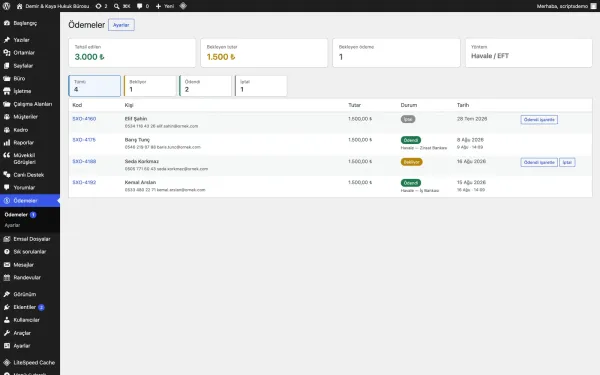Open Çalışma Alanları folder icon
The image size is (600, 375).
coord(7,104)
